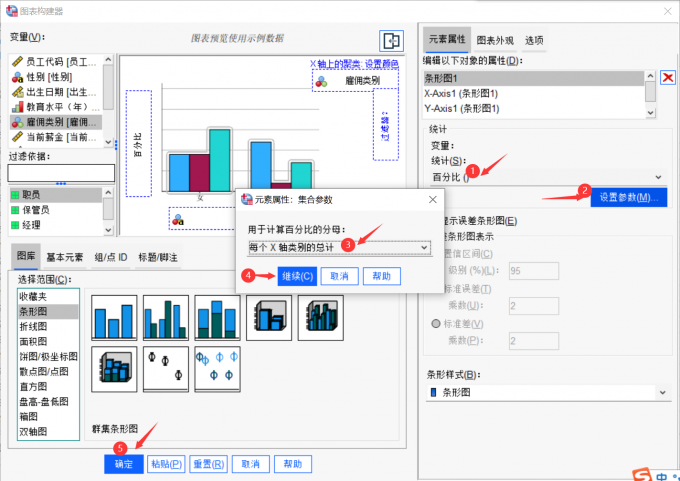Image resolution: width=680 pixels, height=481 pixels.
Task: Click the 过滤依据 input field
Action: (61, 173)
